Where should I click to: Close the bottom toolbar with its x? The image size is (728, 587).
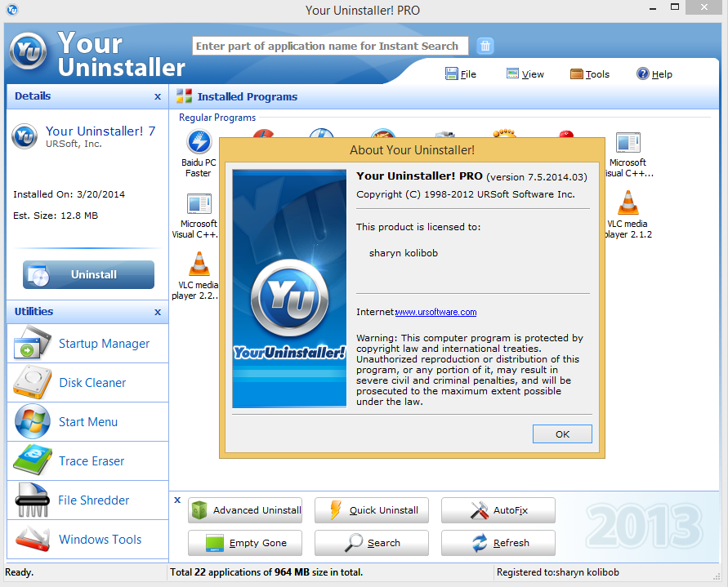(x=177, y=500)
